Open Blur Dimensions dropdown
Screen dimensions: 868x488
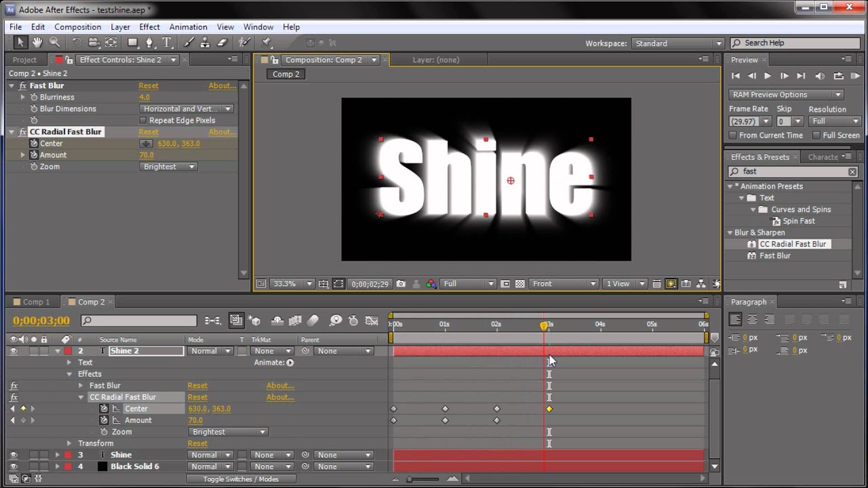click(186, 108)
